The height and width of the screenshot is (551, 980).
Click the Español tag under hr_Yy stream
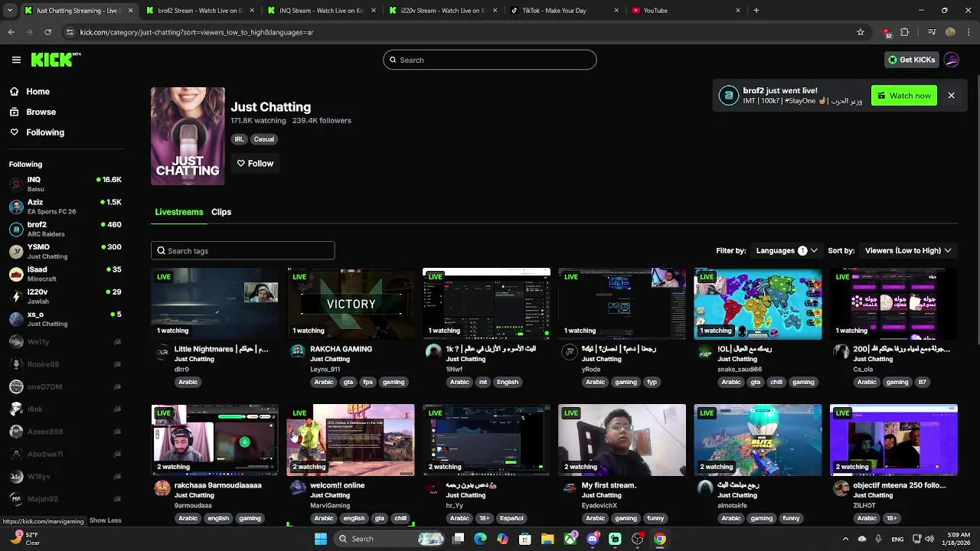[511, 518]
